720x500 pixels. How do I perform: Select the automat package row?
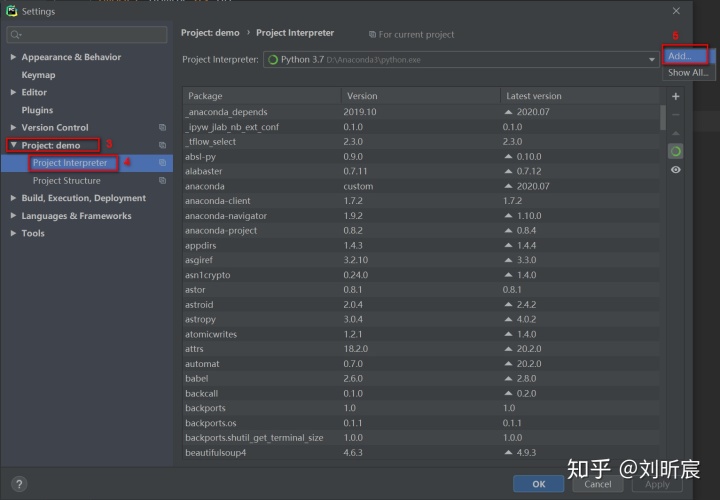click(421, 364)
